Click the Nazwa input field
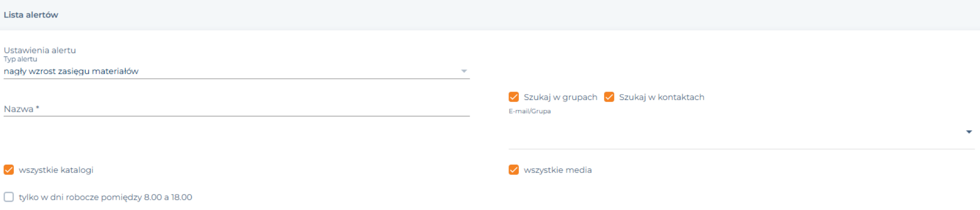This screenshot has height=210, width=980. tap(236, 109)
